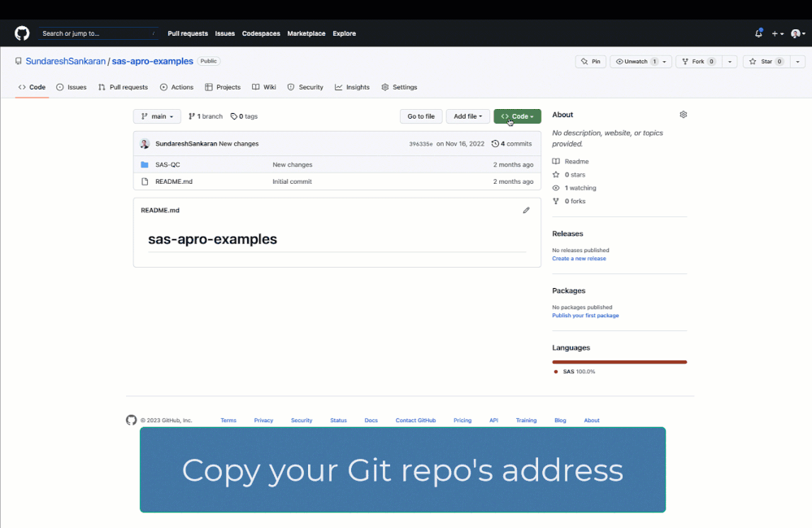812x528 pixels.
Task: Open the Docs footer link
Action: point(371,421)
